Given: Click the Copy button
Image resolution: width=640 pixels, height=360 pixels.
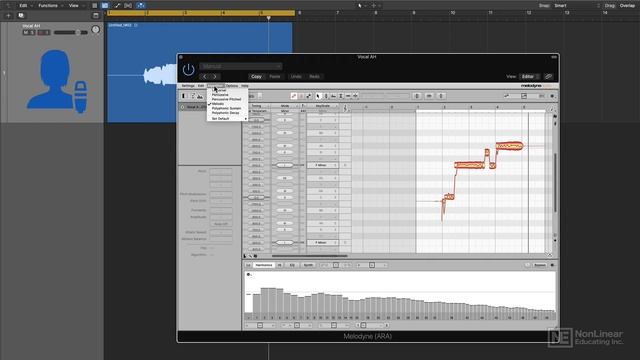Looking at the screenshot, I should (256, 76).
